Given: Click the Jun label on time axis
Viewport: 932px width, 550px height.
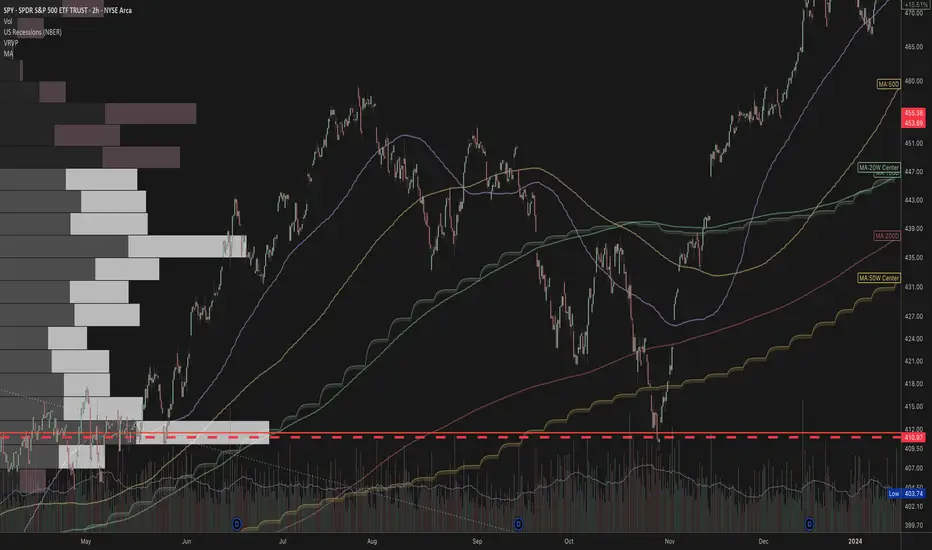Looking at the screenshot, I should click(186, 541).
